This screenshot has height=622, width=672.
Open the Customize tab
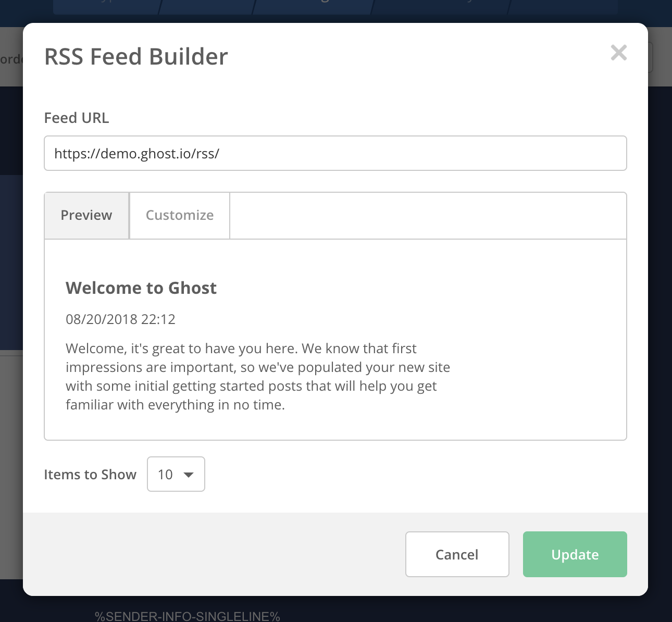180,215
